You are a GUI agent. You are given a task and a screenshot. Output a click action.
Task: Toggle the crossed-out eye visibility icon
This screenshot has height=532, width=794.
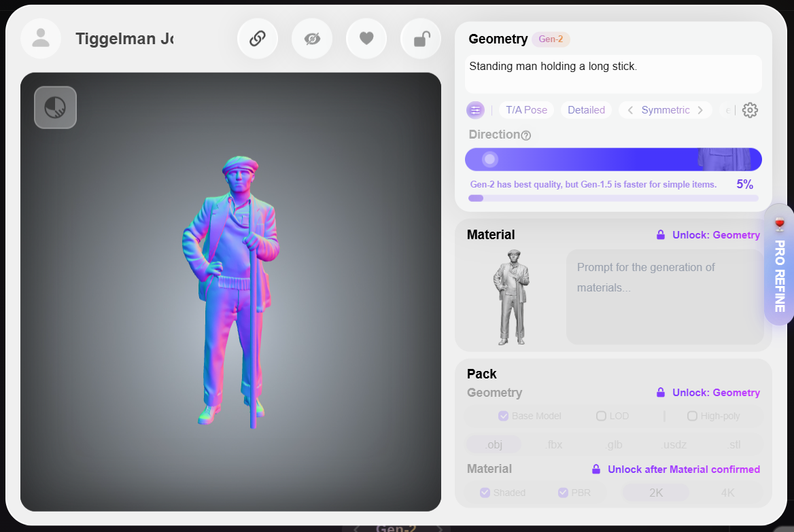tap(312, 38)
